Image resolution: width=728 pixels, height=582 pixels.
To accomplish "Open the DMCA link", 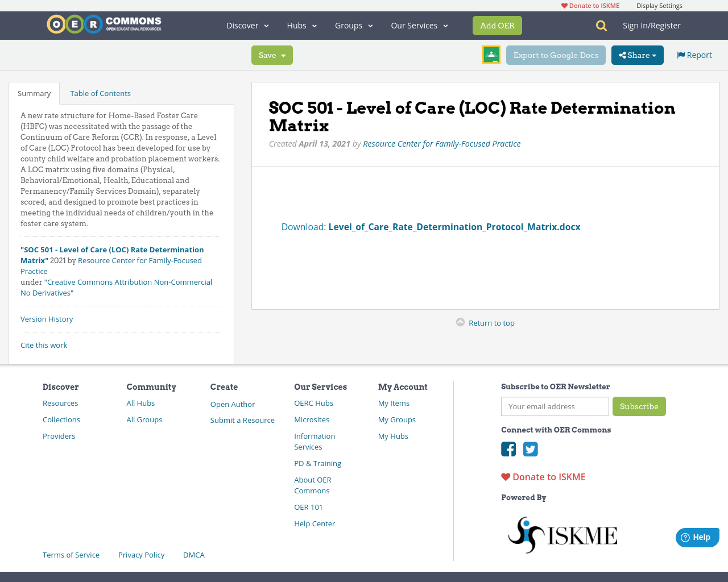I will coord(194,555).
